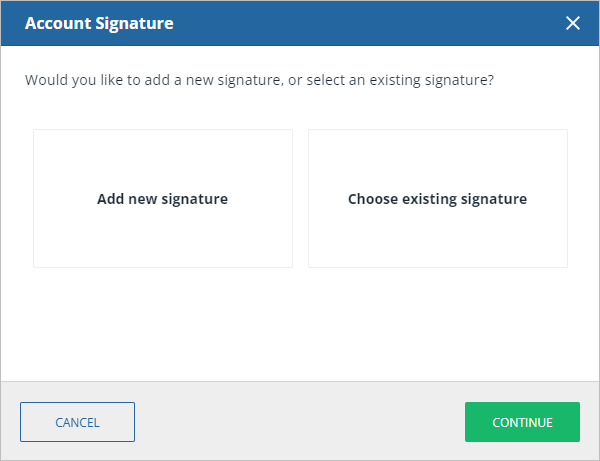This screenshot has width=600, height=461.
Task: Opt to use an existing signature
Action: 437,198
